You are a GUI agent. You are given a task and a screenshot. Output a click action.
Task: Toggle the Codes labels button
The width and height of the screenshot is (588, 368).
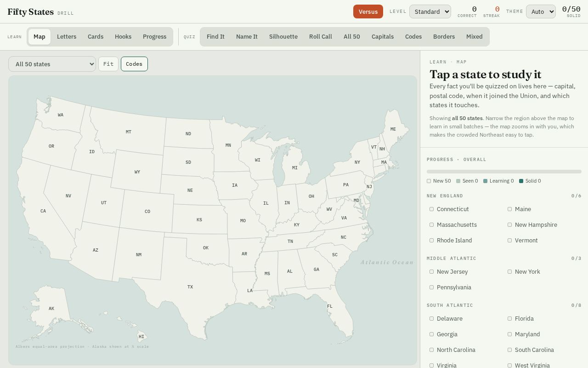pos(134,64)
